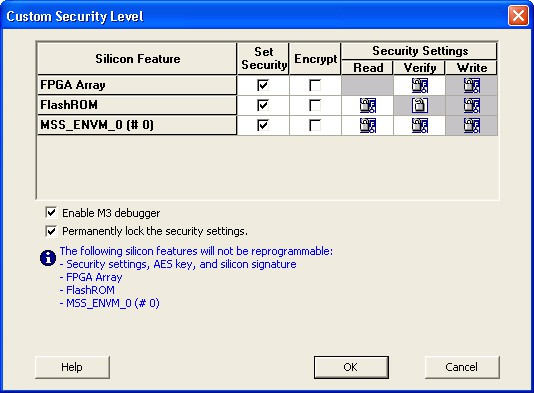The width and height of the screenshot is (534, 393).
Task: Click FlashROM Read lock icon
Action: click(x=367, y=106)
